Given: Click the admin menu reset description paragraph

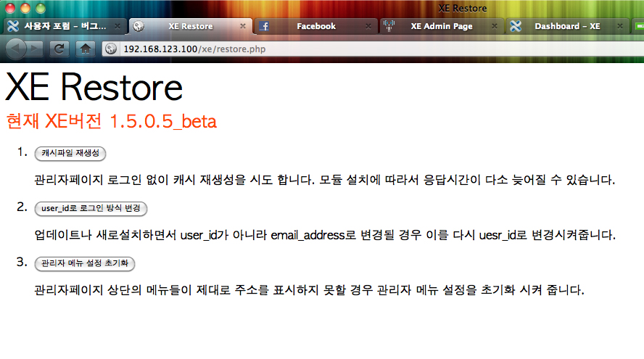Looking at the screenshot, I should 309,290.
